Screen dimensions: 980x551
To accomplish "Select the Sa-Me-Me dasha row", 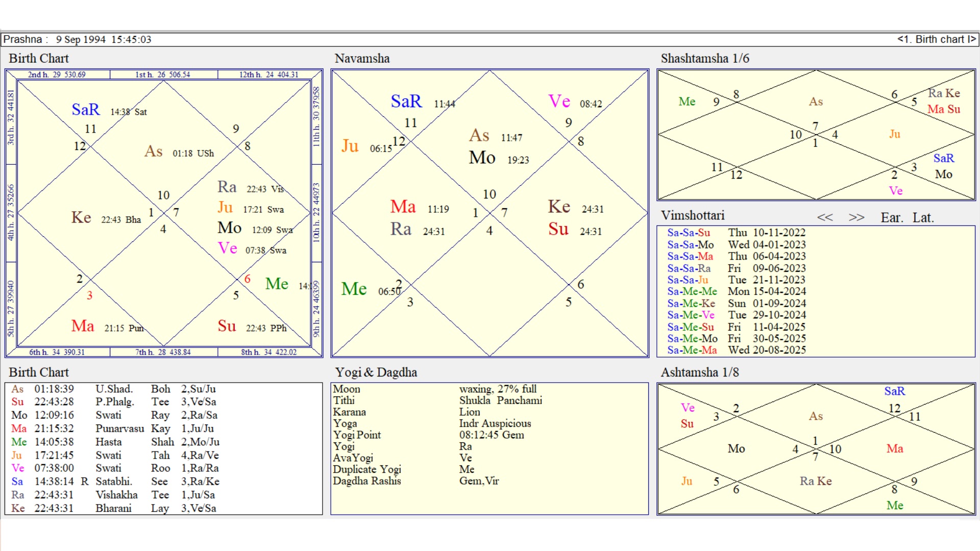I will tap(737, 292).
